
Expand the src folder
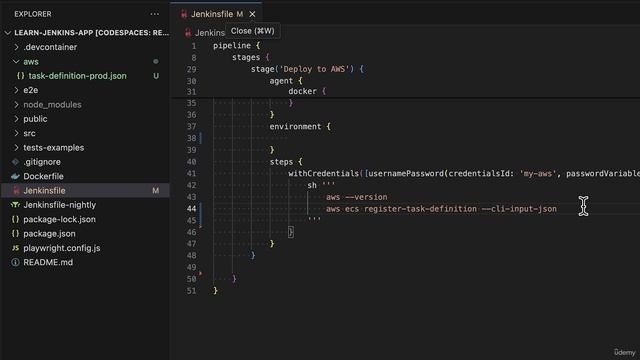pos(16,133)
